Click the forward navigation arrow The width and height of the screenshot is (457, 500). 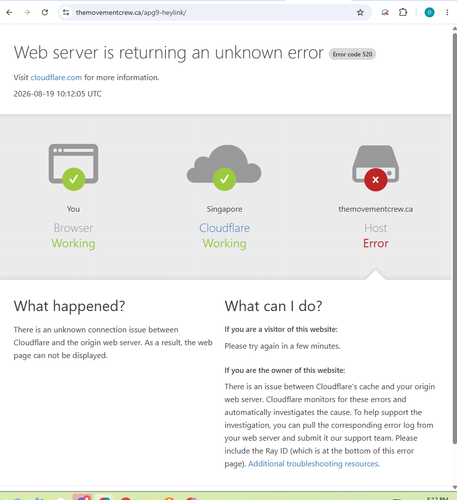(27, 13)
